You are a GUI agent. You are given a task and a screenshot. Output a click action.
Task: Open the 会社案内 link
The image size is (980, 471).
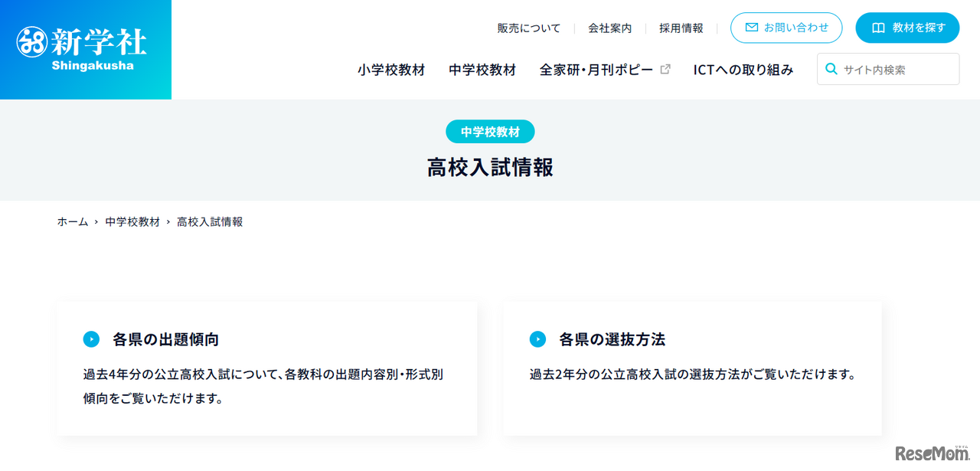[x=610, y=28]
